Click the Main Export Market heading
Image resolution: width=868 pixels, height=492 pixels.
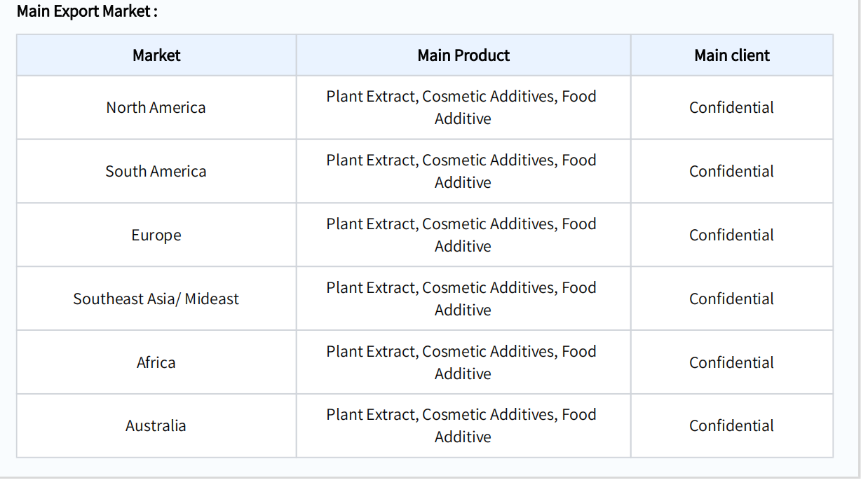pyautogui.click(x=87, y=11)
